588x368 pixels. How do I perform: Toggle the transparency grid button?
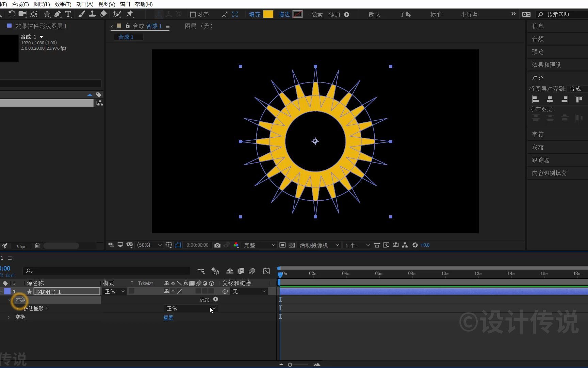point(292,245)
